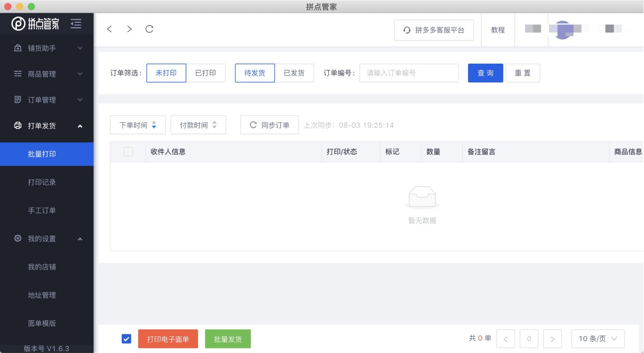This screenshot has width=644, height=353.
Task: Uncheck the checkbox beside 打印电子面单
Action: click(126, 338)
